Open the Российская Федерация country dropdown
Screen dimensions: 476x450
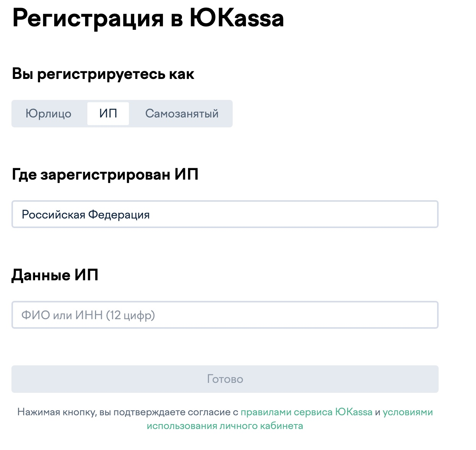pyautogui.click(x=225, y=214)
